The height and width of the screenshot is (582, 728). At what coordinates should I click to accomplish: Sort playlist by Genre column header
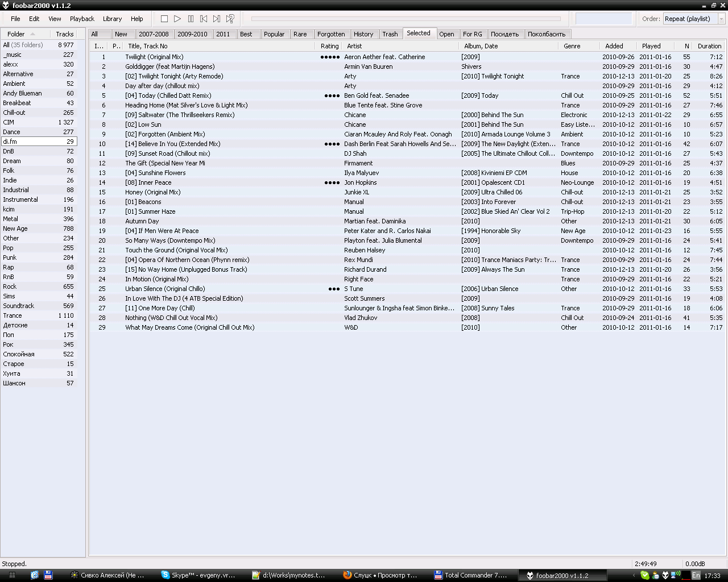(x=579, y=46)
